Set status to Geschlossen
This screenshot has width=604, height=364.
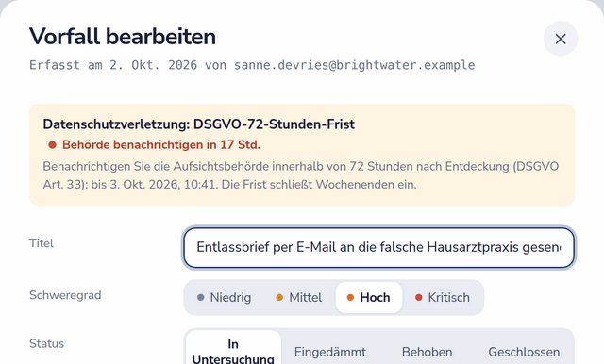point(524,352)
